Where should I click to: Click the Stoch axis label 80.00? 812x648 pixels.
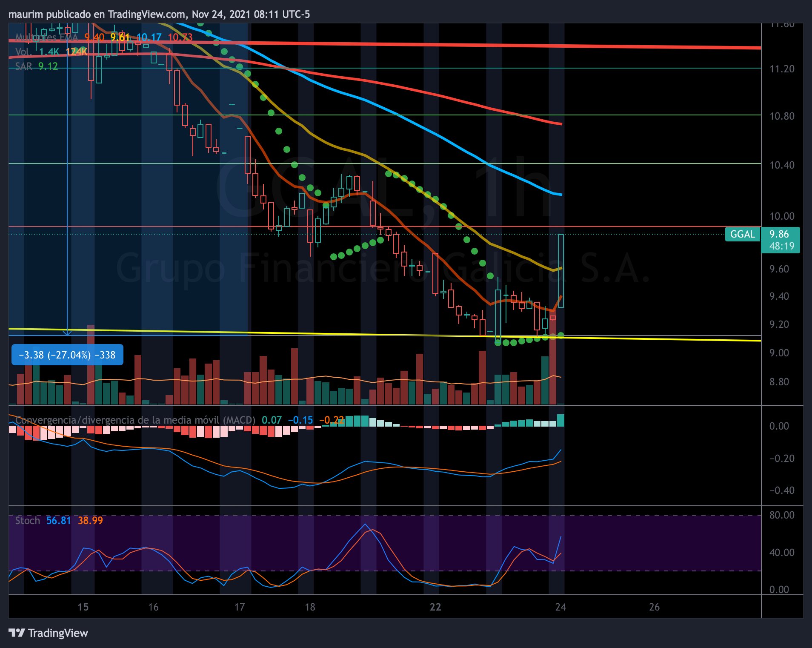pyautogui.click(x=782, y=515)
